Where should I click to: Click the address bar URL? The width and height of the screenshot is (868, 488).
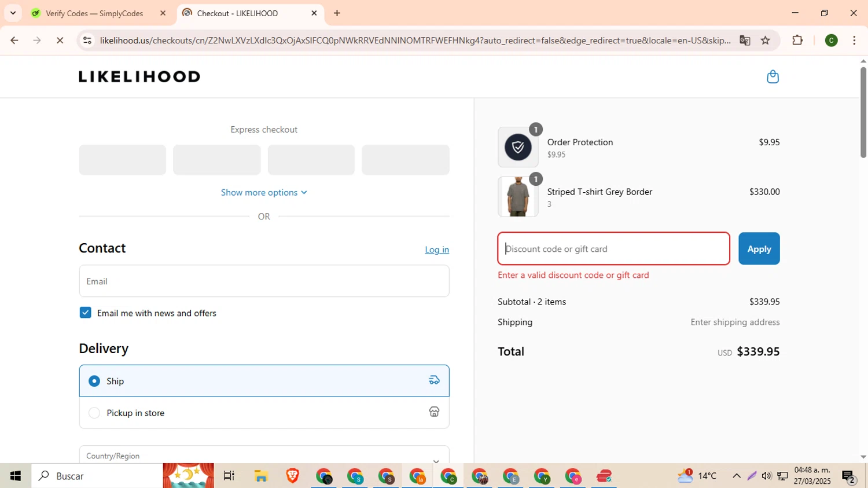(415, 41)
